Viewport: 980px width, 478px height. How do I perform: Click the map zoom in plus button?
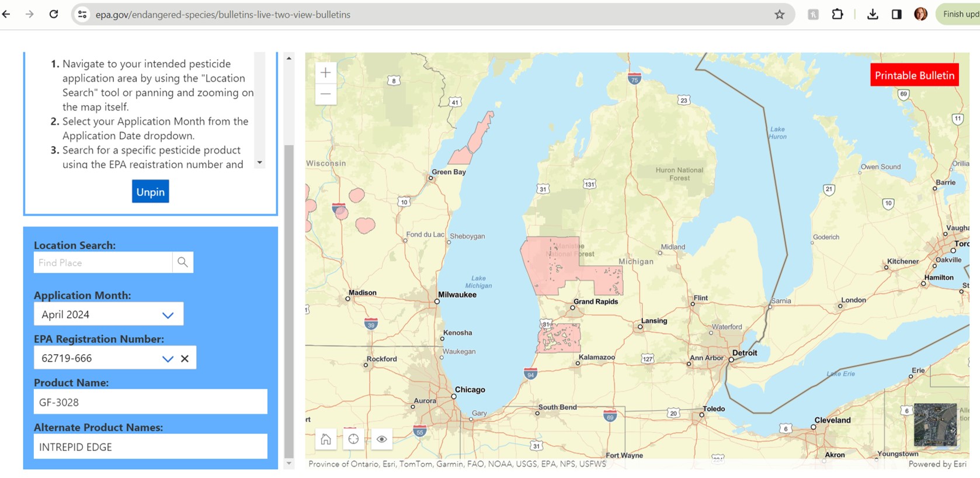[x=325, y=73]
